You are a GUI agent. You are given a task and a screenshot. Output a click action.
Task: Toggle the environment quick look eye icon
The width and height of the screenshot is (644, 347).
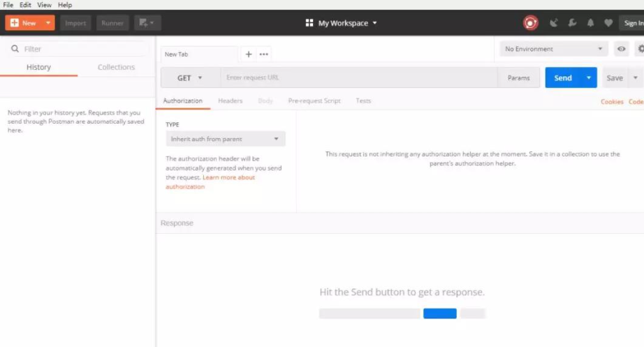coord(622,49)
